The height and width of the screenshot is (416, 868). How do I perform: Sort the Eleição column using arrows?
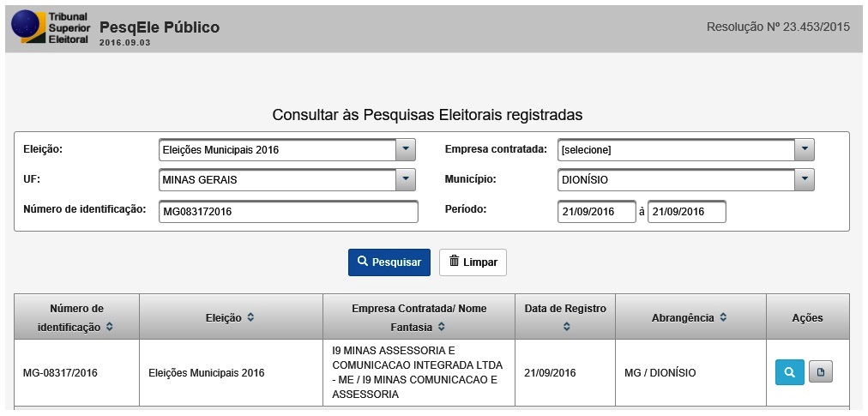[250, 317]
